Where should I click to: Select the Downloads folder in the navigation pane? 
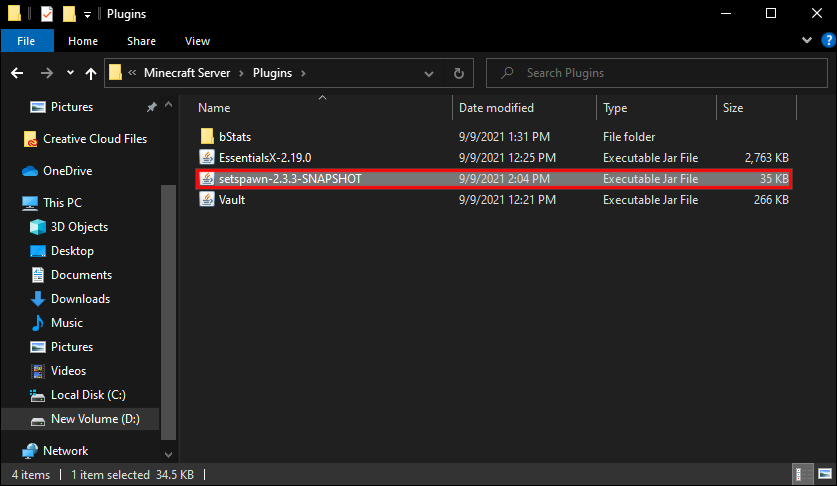point(80,299)
